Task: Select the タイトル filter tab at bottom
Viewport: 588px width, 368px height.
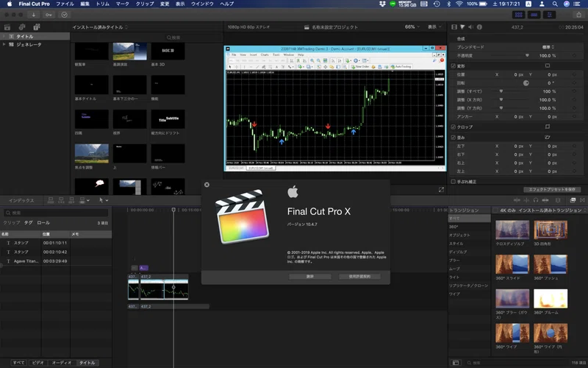Action: [87, 363]
